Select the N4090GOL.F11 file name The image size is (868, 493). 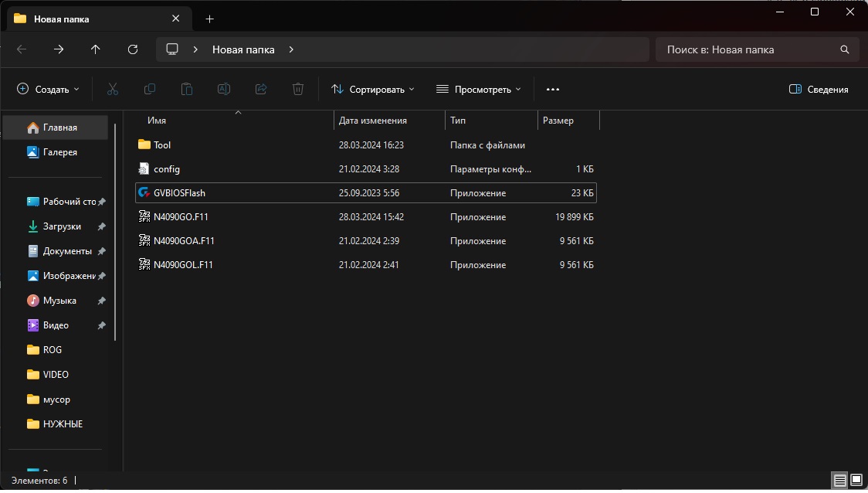pos(183,265)
